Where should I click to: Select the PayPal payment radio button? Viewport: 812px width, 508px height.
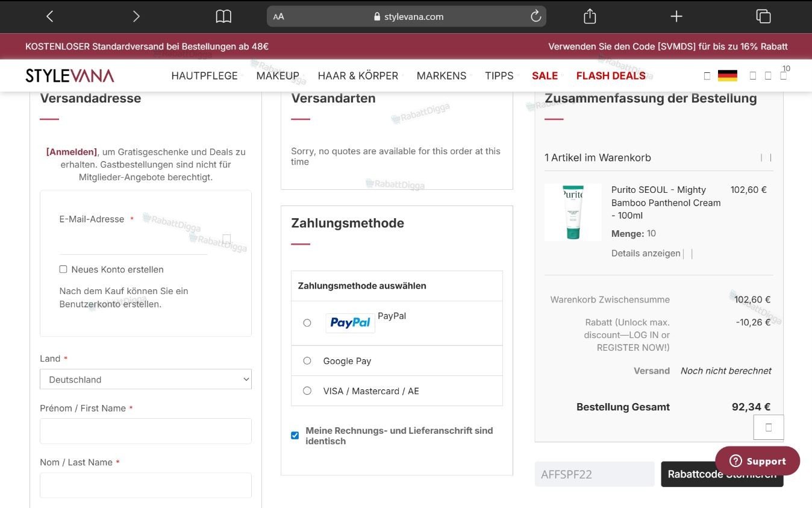[307, 323]
